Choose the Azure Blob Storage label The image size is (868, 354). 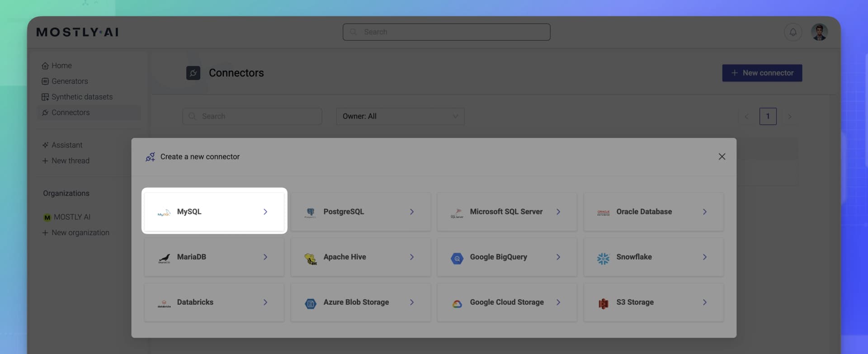356,302
